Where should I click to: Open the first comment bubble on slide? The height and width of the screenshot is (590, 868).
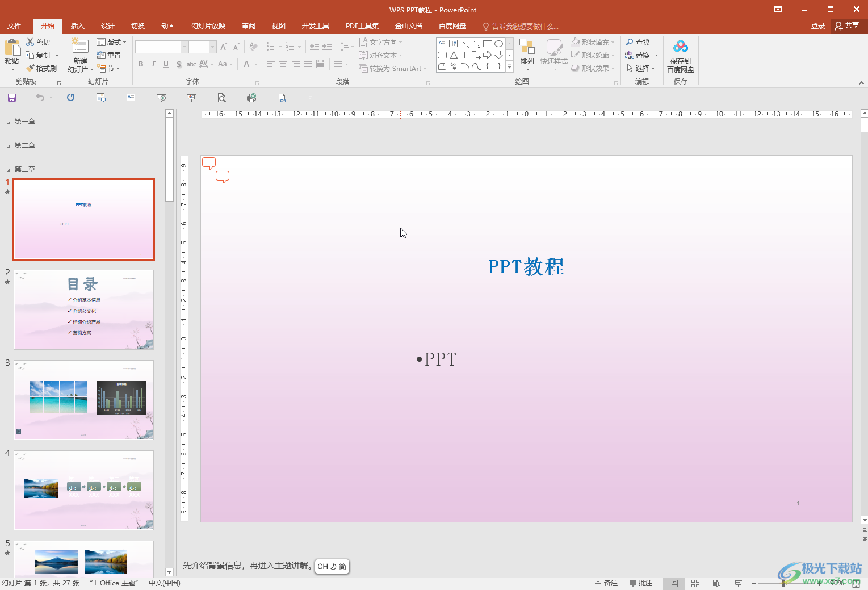(x=209, y=164)
